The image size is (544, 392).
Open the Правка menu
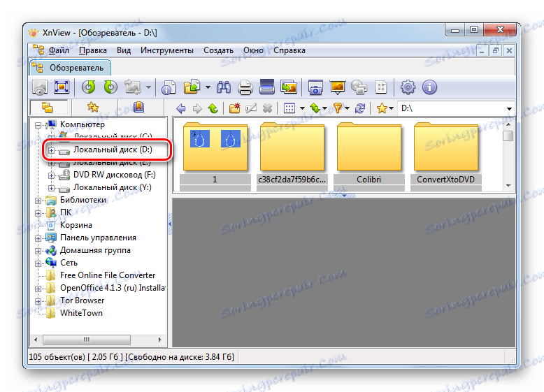tap(93, 50)
